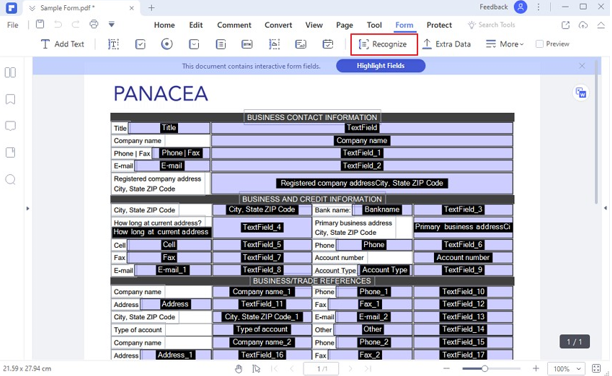Enable the Preview checkbox
The height and width of the screenshot is (376, 612).
tap(539, 44)
